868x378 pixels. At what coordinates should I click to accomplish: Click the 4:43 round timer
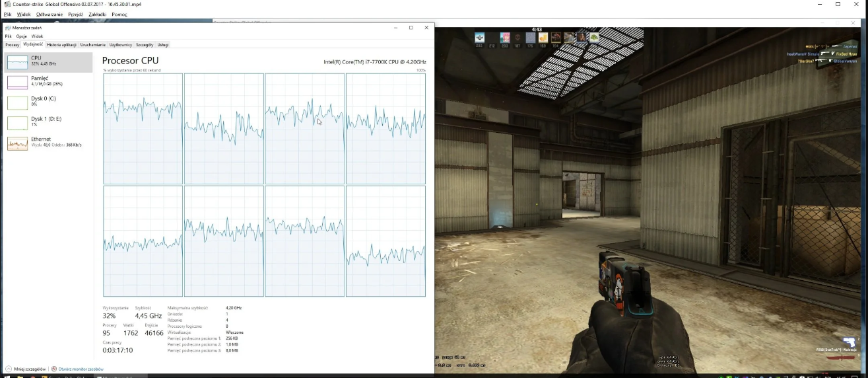pyautogui.click(x=537, y=30)
